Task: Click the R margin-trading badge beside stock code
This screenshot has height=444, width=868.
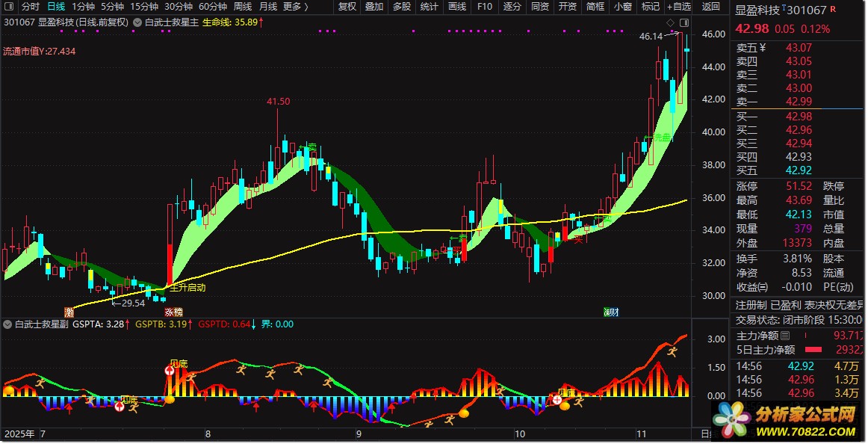Action: coord(833,9)
